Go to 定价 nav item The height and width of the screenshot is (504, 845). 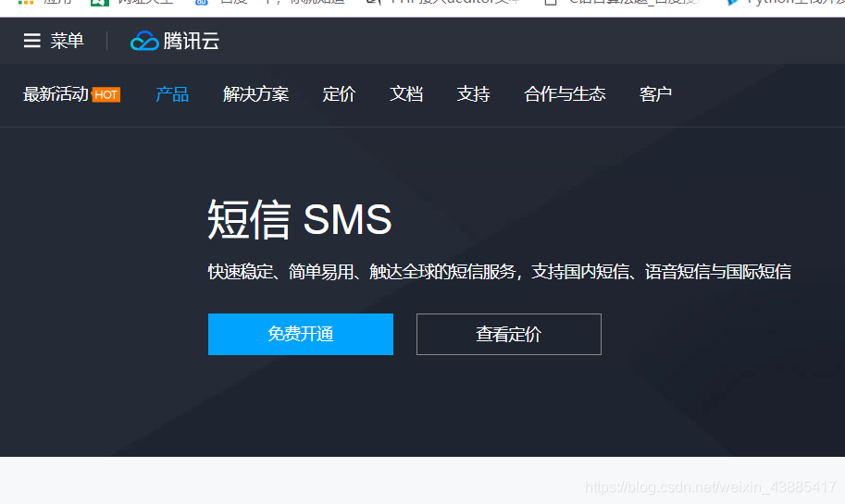point(339,94)
